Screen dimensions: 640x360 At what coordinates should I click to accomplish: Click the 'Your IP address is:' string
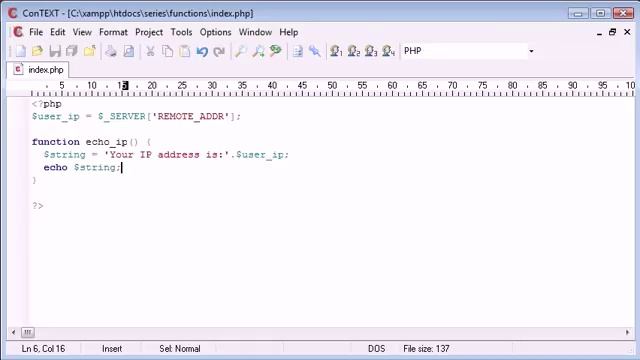(x=167, y=155)
